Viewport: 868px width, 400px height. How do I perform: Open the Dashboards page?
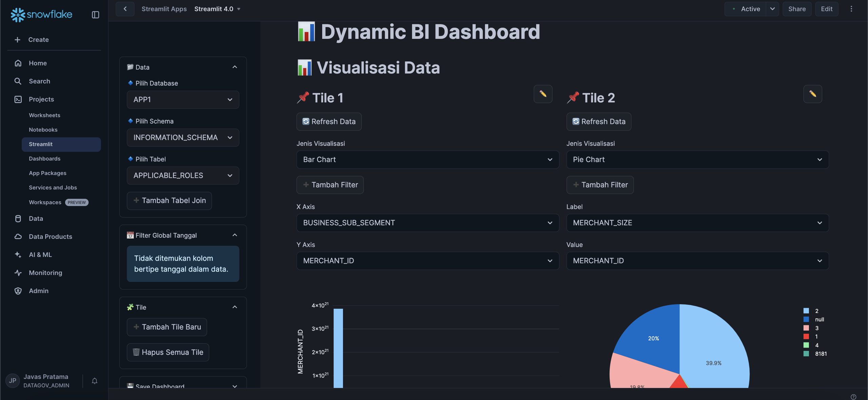pyautogui.click(x=44, y=159)
